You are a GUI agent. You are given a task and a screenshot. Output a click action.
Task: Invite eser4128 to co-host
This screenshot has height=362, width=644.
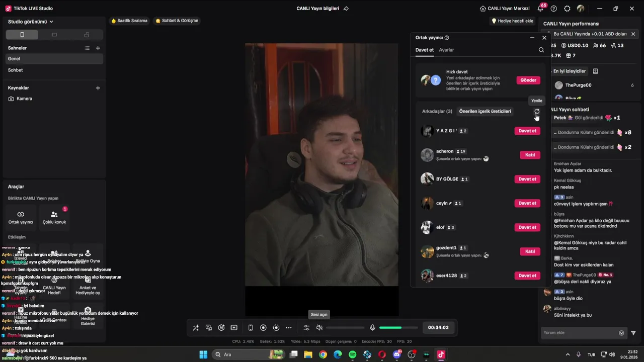click(527, 276)
